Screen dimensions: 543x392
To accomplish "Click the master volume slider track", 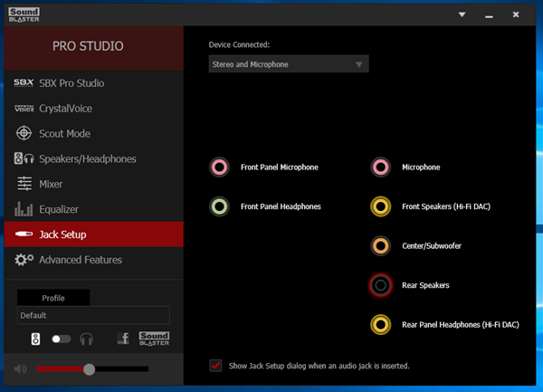I will click(x=92, y=369).
